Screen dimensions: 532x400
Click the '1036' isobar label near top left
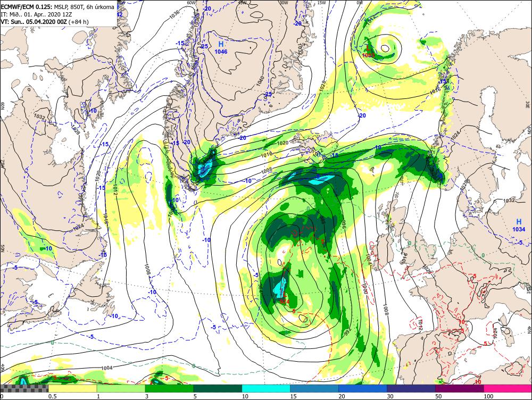point(174,14)
